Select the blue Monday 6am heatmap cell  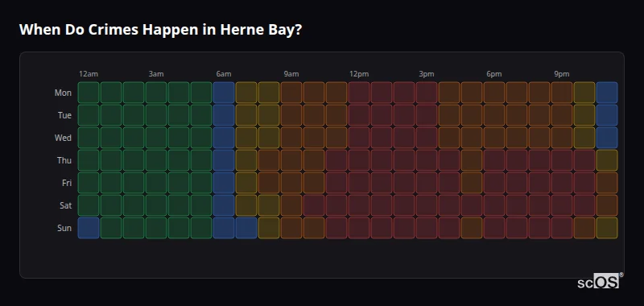click(224, 93)
